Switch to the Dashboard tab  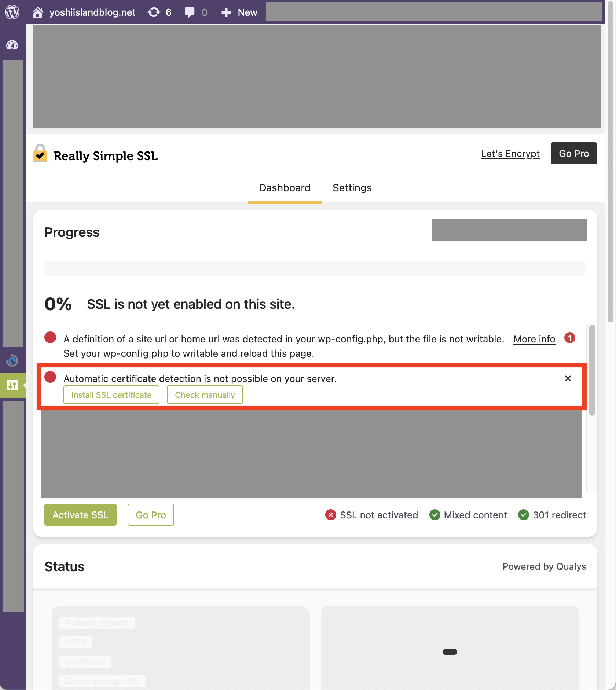pyautogui.click(x=285, y=188)
